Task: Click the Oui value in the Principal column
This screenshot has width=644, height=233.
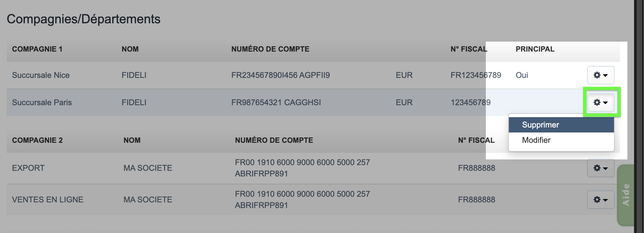Action: click(522, 75)
